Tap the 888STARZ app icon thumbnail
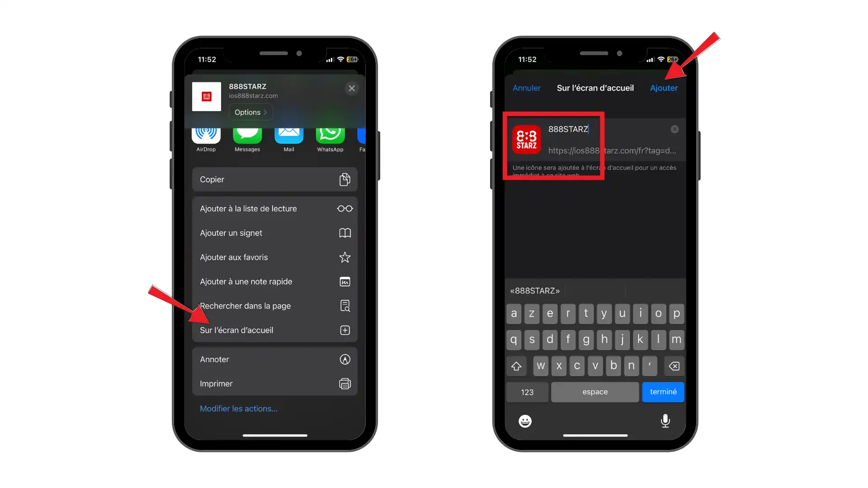 click(x=526, y=140)
